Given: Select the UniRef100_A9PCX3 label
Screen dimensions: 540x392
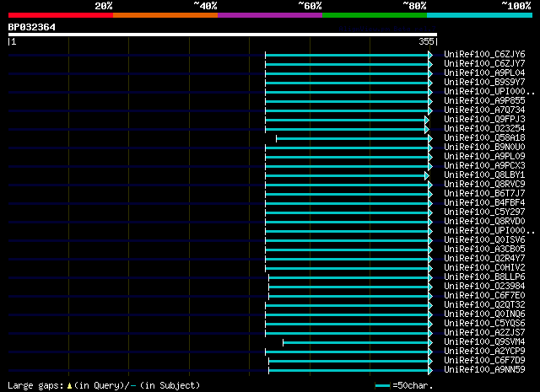Looking at the screenshot, I should tap(484, 166).
